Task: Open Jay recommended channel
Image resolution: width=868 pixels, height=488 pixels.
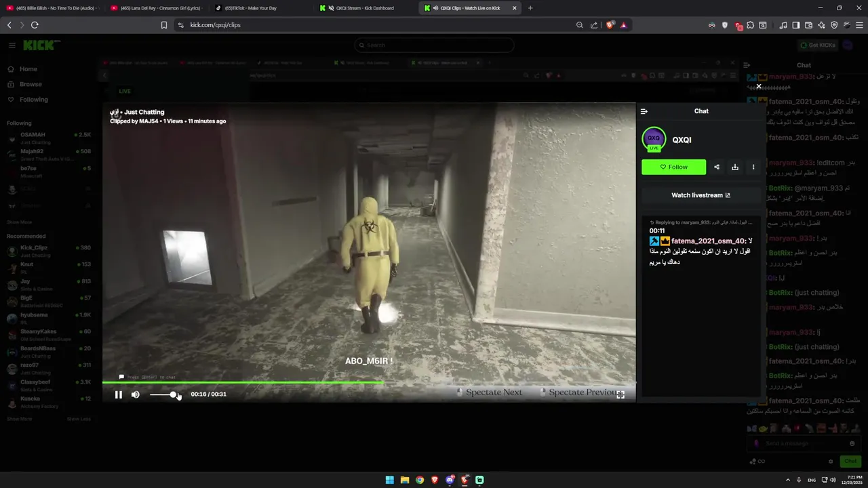Action: coord(49,285)
